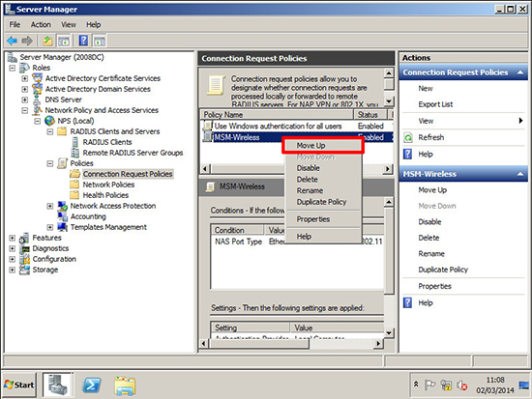532x399 pixels.
Task: Open the View menu in menu bar
Action: coord(69,25)
